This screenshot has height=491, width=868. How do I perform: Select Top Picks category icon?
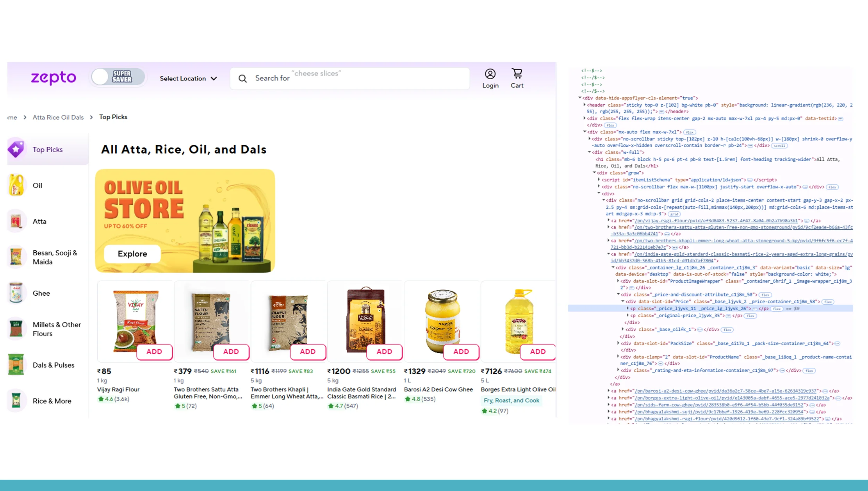(x=16, y=149)
